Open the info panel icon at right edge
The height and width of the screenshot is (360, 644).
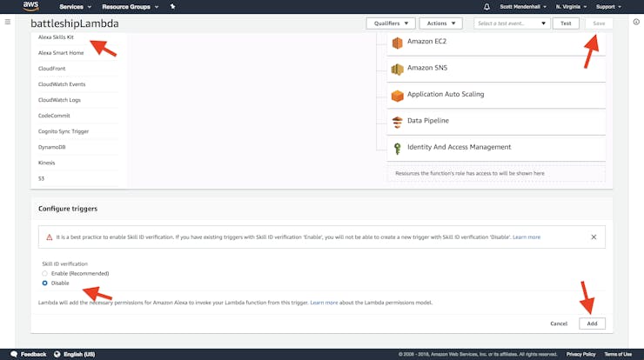pos(636,22)
